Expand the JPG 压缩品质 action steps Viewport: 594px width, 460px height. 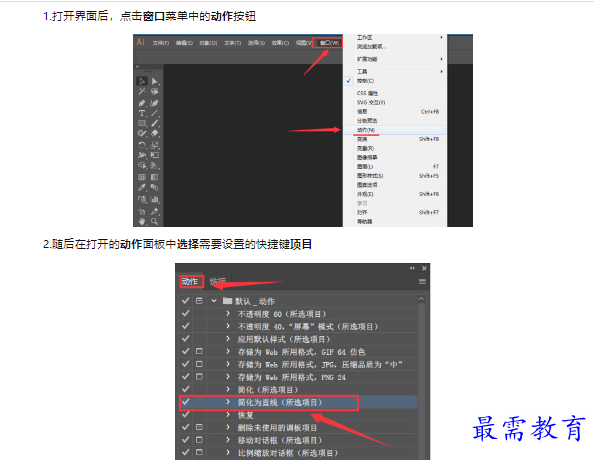(228, 364)
